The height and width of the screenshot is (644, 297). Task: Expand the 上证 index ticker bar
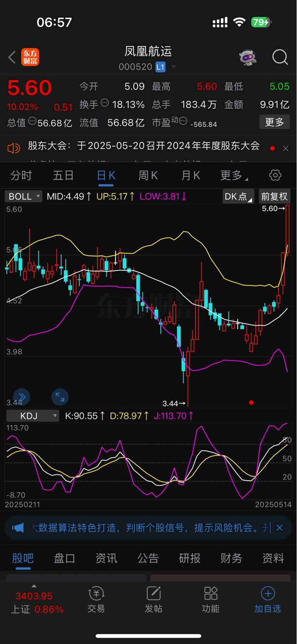click(x=37, y=600)
